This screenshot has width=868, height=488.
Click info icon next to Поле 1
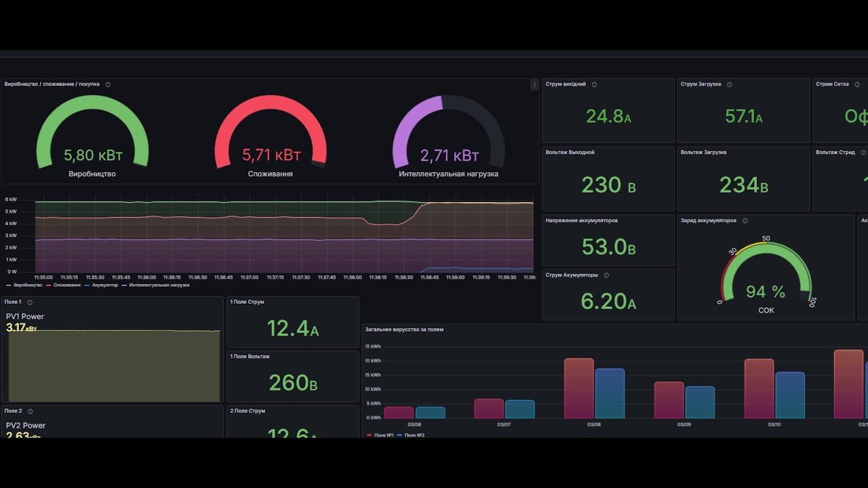click(30, 302)
